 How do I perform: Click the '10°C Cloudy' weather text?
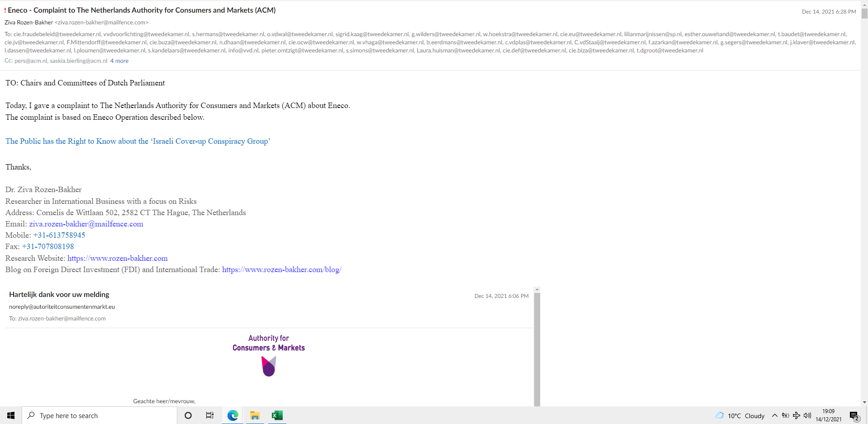tap(746, 416)
